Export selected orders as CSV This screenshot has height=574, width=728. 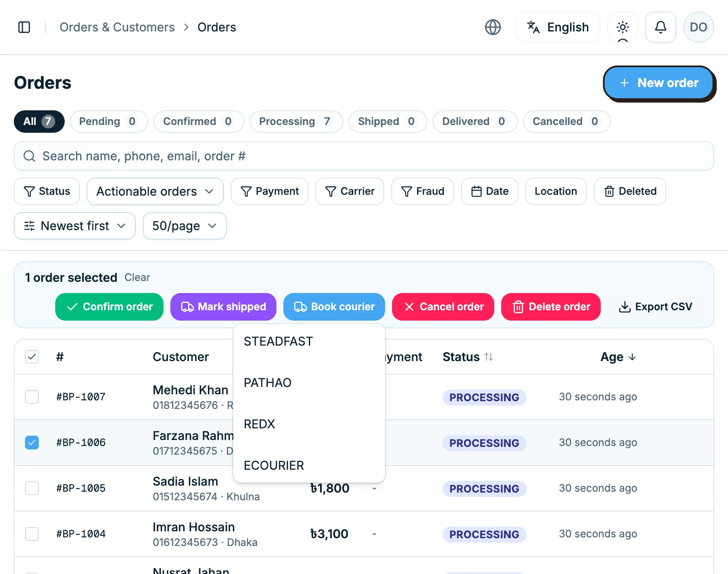(x=655, y=307)
